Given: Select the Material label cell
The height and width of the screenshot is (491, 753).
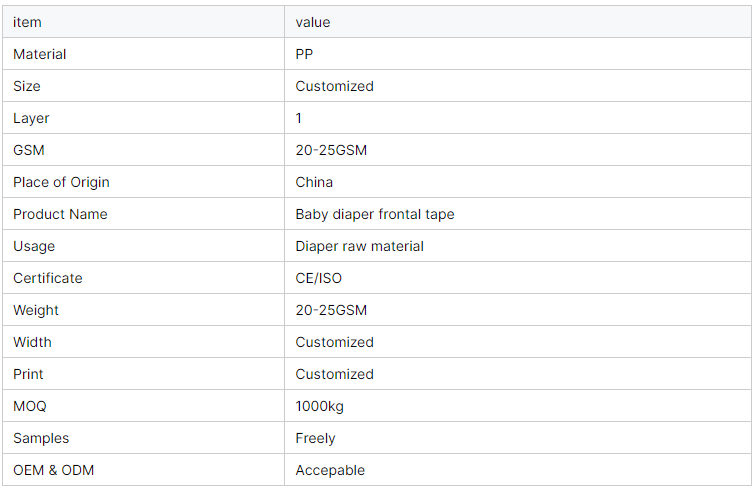Looking at the screenshot, I should [x=40, y=54].
